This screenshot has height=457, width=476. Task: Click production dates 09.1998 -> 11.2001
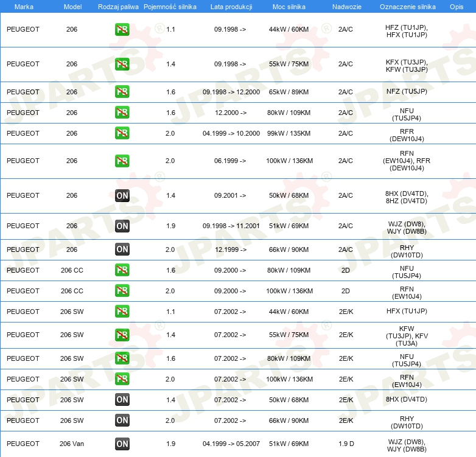[231, 226]
